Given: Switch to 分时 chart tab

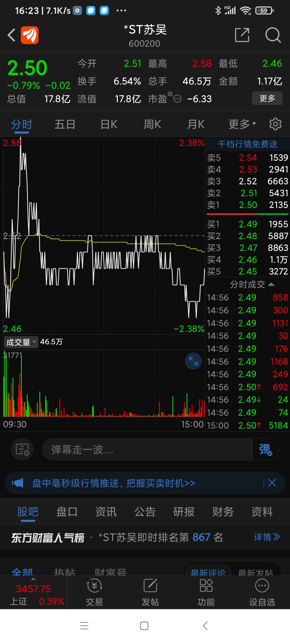Looking at the screenshot, I should tap(22, 124).
